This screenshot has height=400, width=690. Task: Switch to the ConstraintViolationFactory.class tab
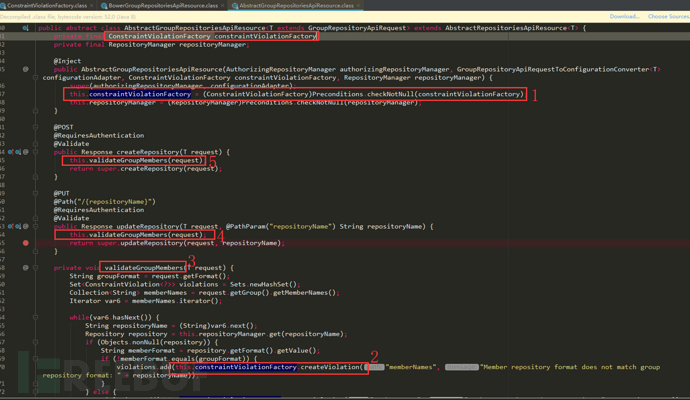click(x=46, y=5)
